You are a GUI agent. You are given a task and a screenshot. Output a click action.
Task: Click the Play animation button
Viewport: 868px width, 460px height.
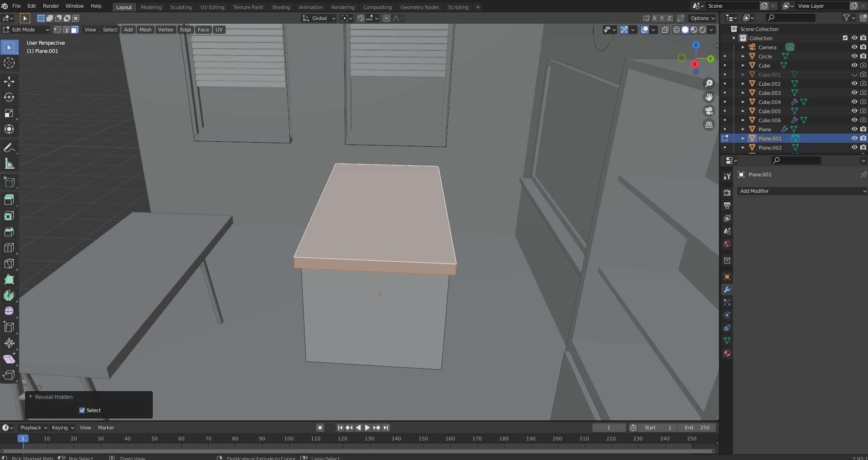(367, 428)
